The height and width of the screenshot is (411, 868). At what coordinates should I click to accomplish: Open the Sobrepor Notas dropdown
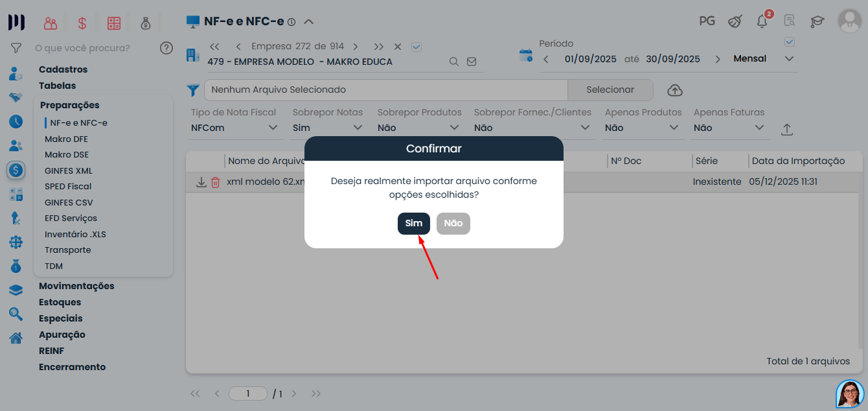pos(328,128)
